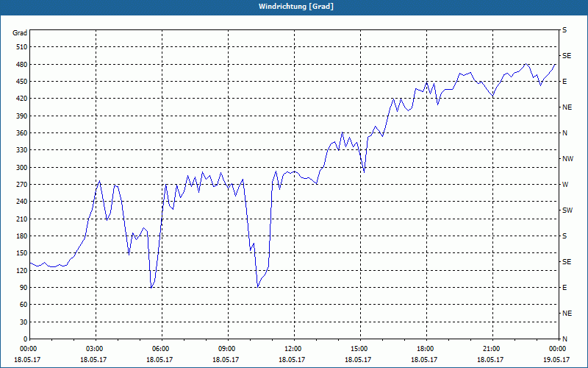Screen dimensions: 588x368
Task: Click the 03:00 time axis label
Action: [x=96, y=348]
